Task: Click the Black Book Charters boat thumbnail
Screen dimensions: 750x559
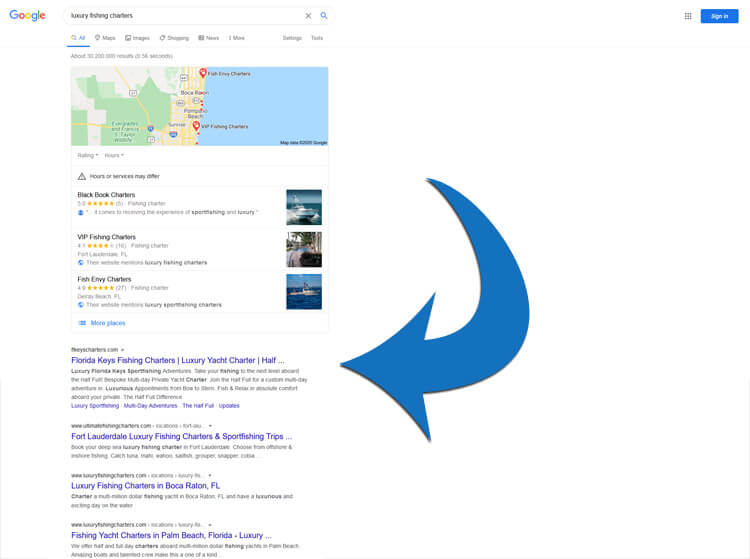Action: [304, 207]
